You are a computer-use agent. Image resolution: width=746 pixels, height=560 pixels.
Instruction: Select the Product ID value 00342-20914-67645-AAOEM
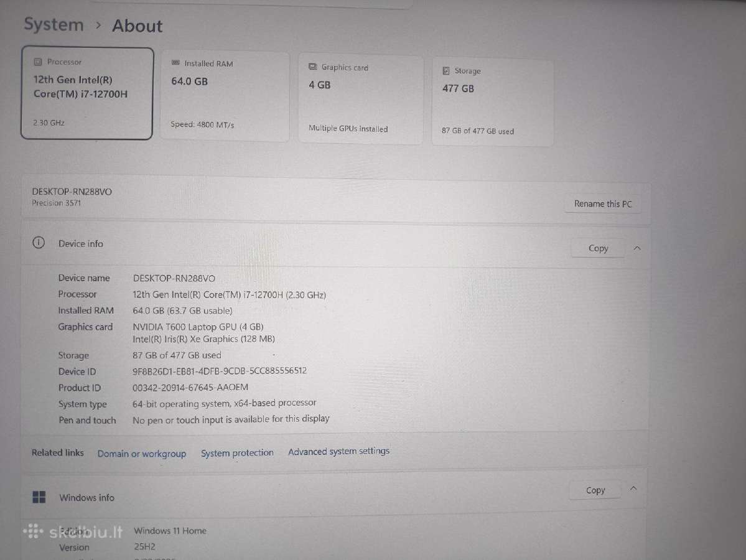point(190,387)
